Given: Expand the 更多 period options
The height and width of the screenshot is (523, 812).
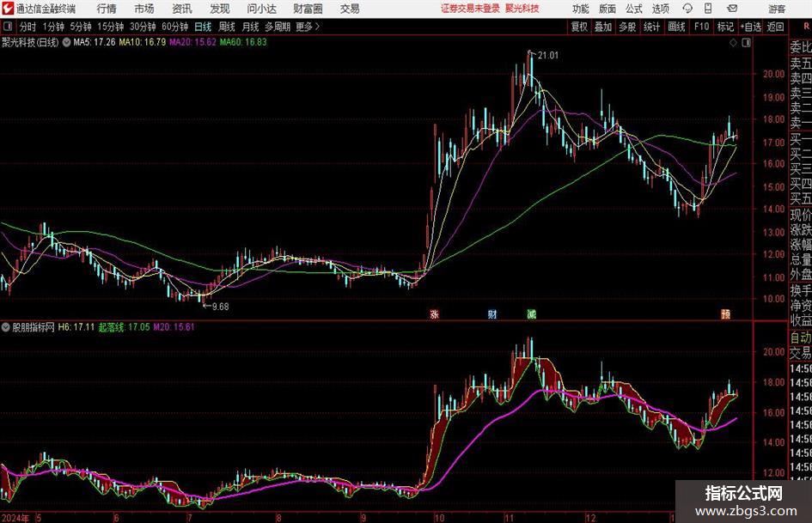Looking at the screenshot, I should 308,27.
